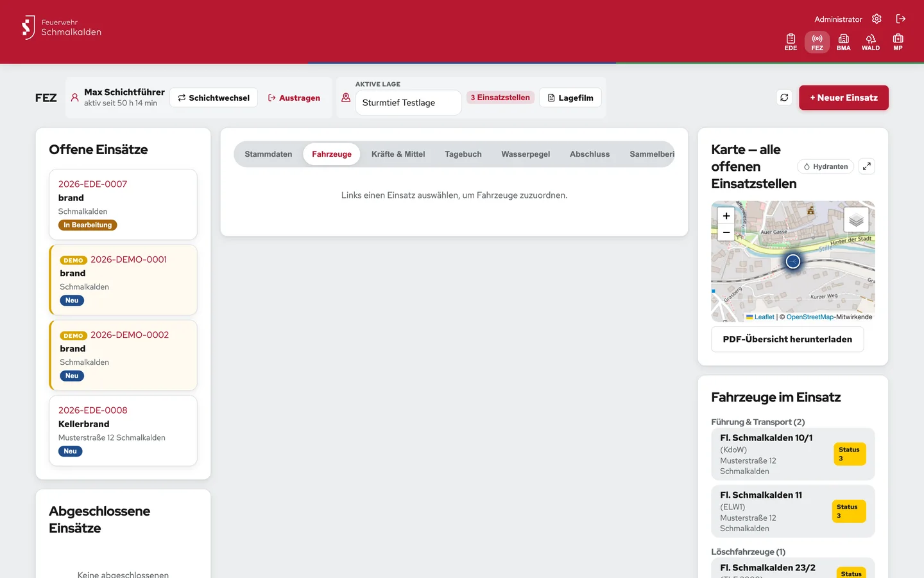924x578 pixels.
Task: Click the Austragen button
Action: click(294, 98)
